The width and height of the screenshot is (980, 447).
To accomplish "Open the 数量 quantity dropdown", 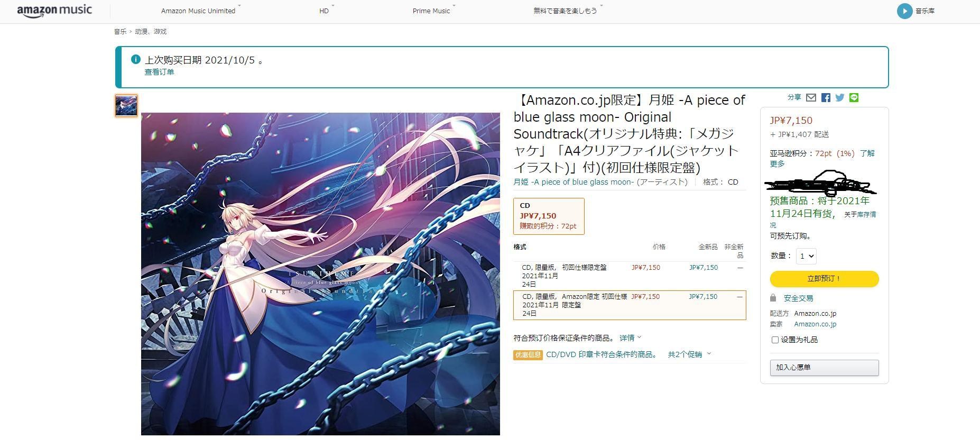I will click(806, 256).
